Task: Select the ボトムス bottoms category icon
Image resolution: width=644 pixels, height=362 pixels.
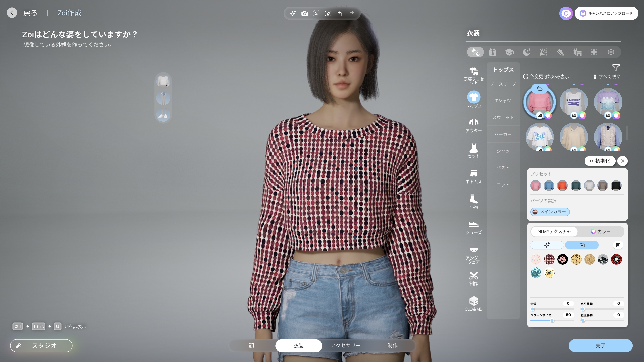Action: [474, 176]
